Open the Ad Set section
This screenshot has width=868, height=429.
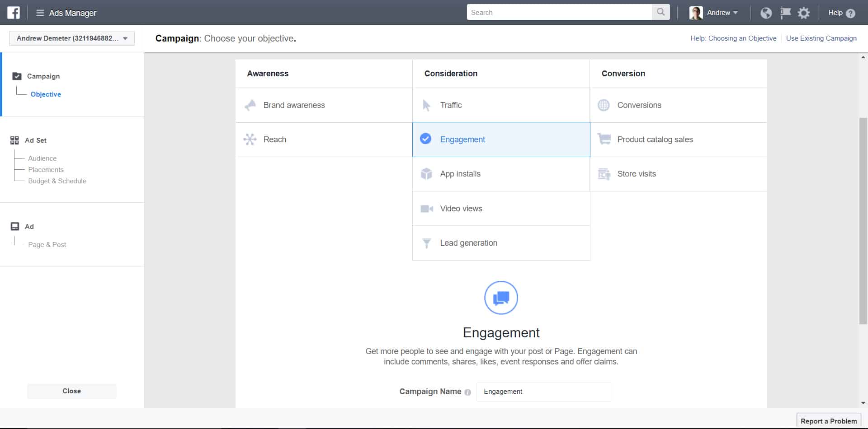36,140
